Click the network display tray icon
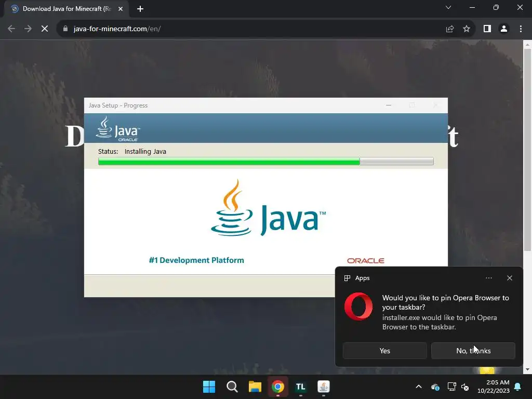532x399 pixels. 451,387
